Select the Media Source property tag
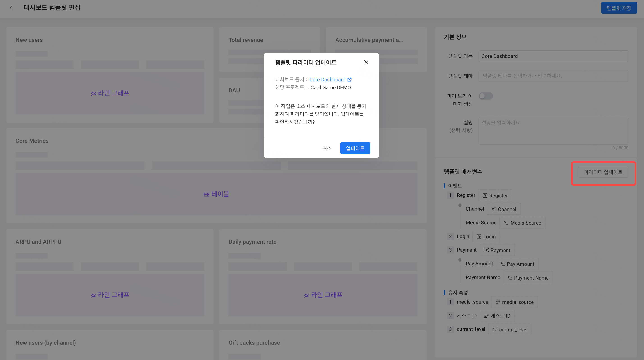This screenshot has width=644, height=360. (522, 223)
